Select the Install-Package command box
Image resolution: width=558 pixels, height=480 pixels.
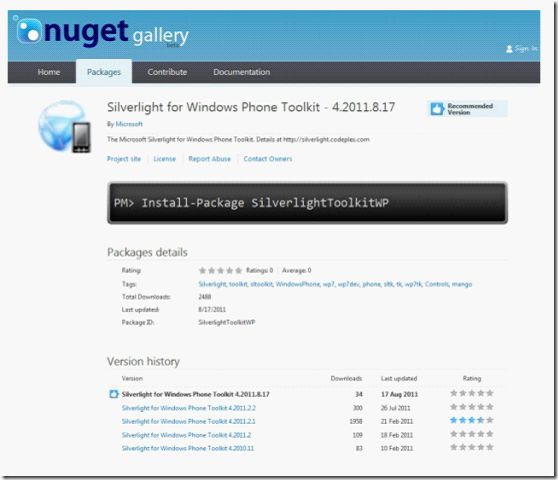coord(307,203)
